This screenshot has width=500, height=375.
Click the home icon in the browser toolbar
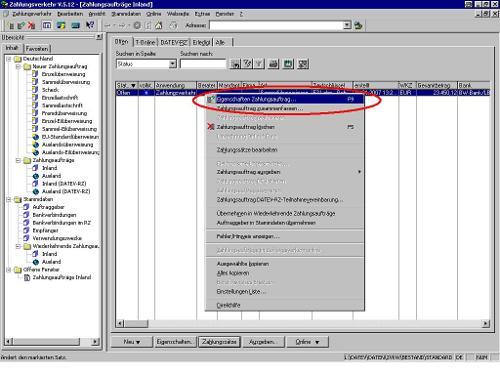click(x=159, y=25)
